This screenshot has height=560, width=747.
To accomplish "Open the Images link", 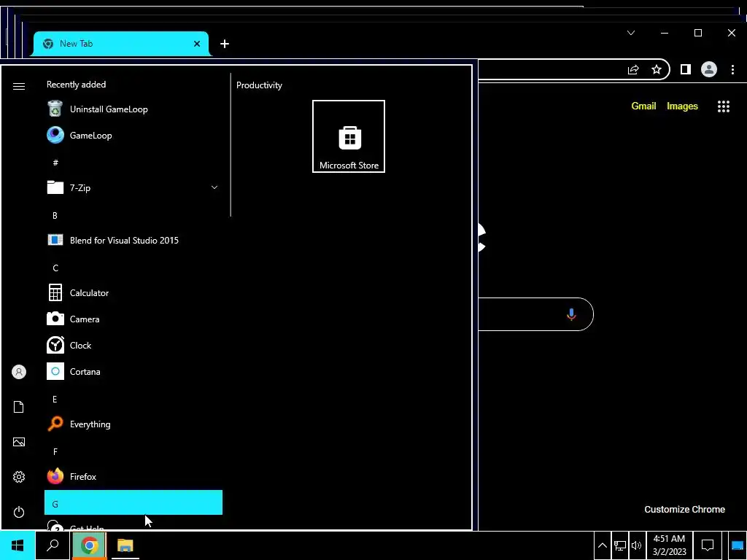I will click(682, 106).
